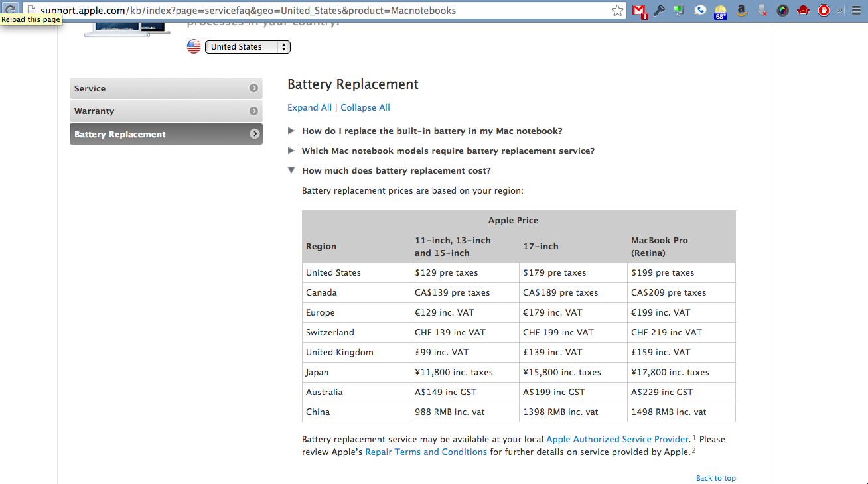This screenshot has height=484, width=868.
Task: Open Apple Authorized Service Provider link
Action: point(618,439)
